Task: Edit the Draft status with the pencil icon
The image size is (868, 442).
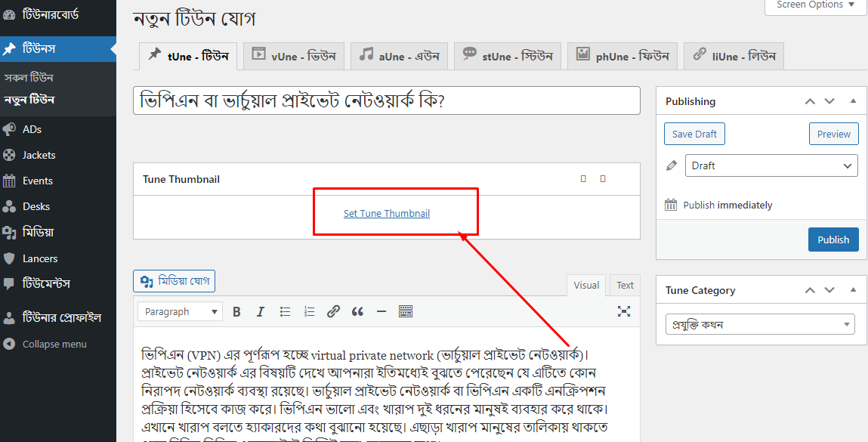Action: click(x=670, y=165)
